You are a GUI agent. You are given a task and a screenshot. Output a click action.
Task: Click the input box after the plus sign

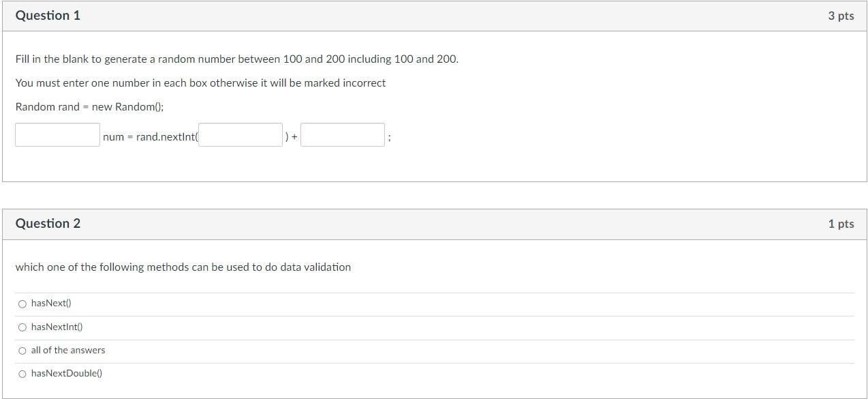(343, 134)
